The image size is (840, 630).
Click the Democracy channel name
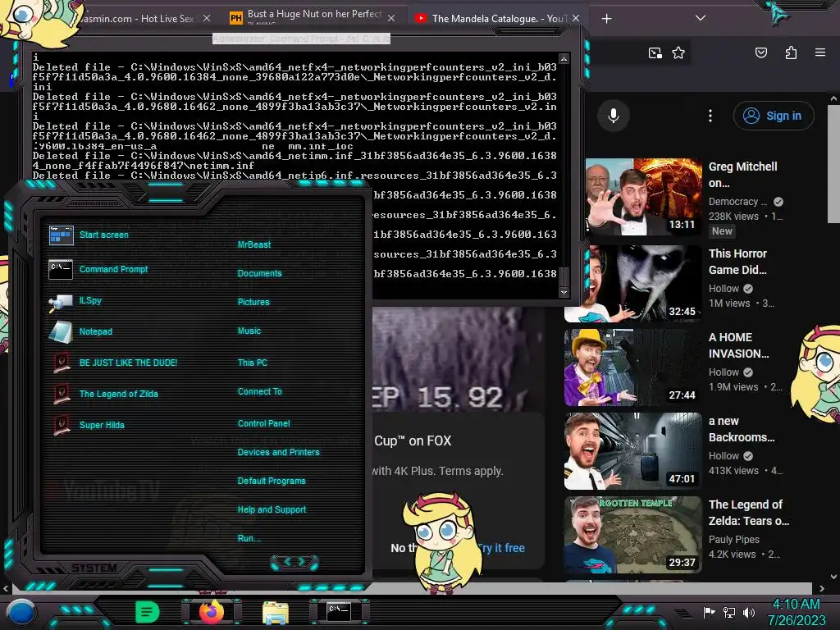[x=737, y=202]
